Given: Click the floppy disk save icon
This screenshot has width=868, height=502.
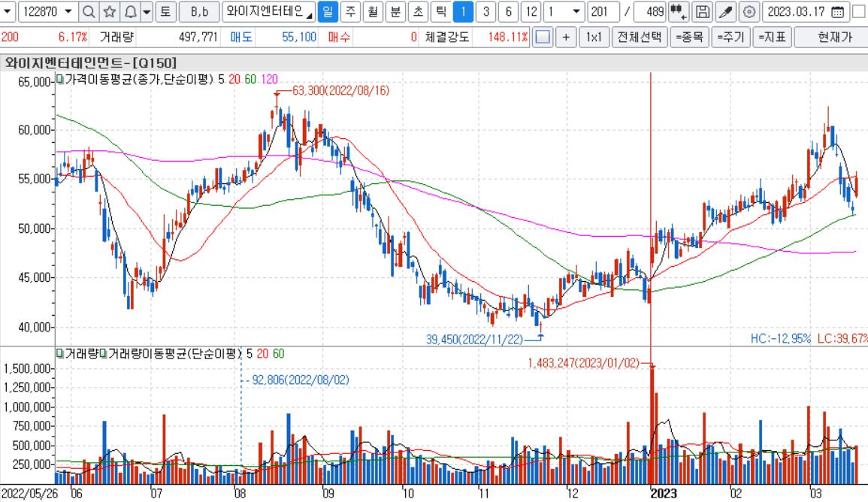Looking at the screenshot, I should pyautogui.click(x=702, y=11).
